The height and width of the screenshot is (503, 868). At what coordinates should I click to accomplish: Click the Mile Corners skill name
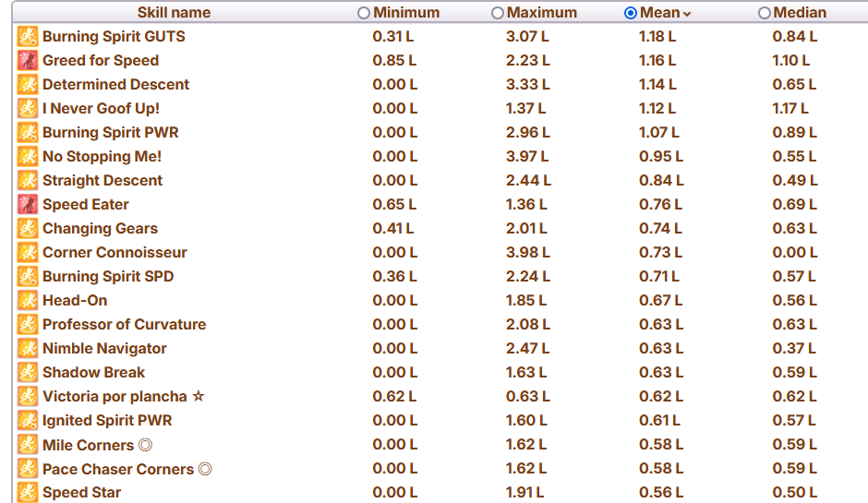[98, 445]
